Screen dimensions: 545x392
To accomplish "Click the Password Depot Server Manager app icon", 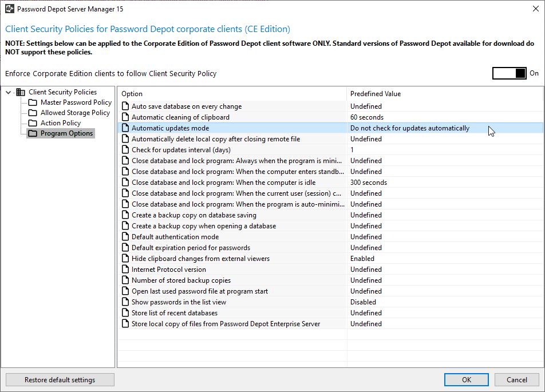I will pyautogui.click(x=10, y=9).
